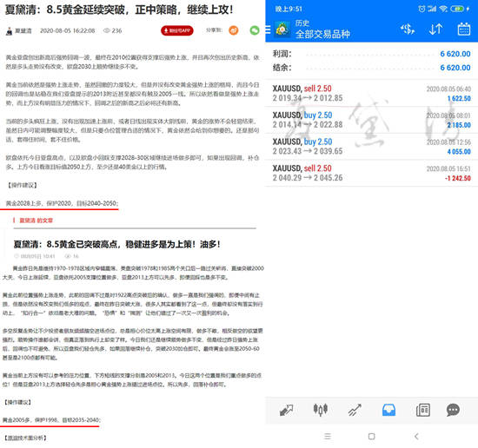Viewport: 478px width, 448px height.
Task: Open the Chat messages bubble icon
Action: point(453,410)
